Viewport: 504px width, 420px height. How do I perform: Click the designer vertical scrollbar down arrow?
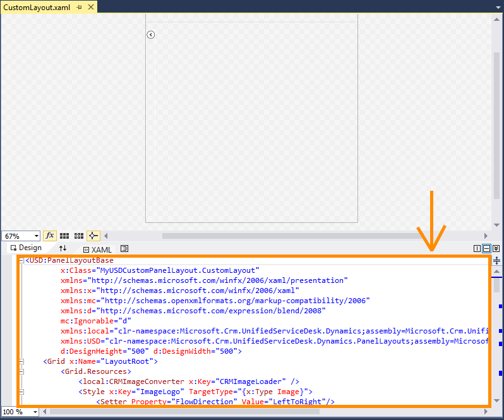tap(496, 225)
